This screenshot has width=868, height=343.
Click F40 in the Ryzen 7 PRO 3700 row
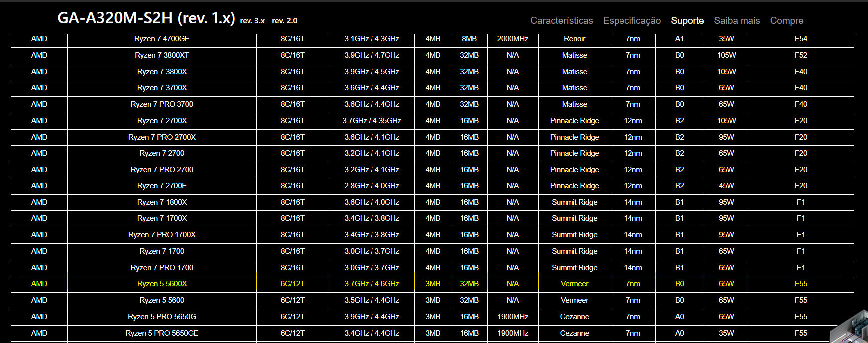801,104
